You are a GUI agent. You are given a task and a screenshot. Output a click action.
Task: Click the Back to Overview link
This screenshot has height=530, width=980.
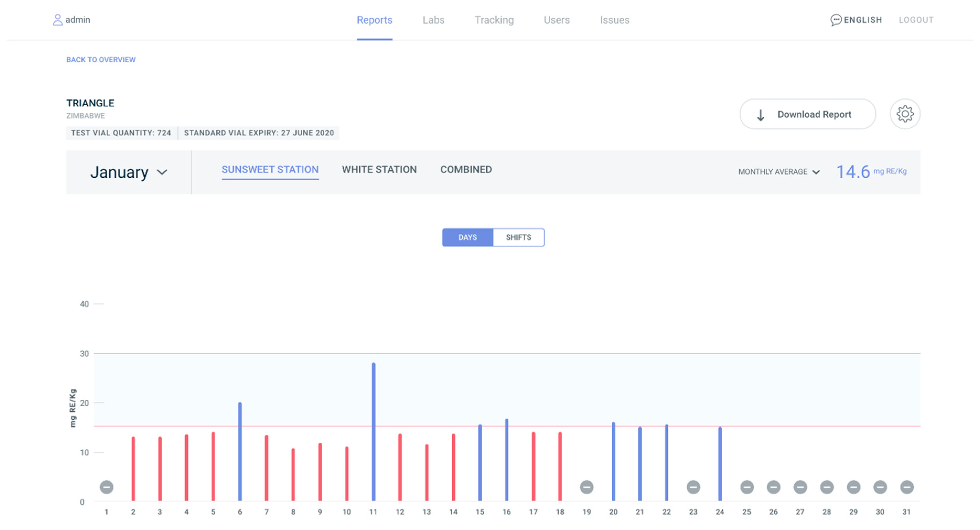101,60
